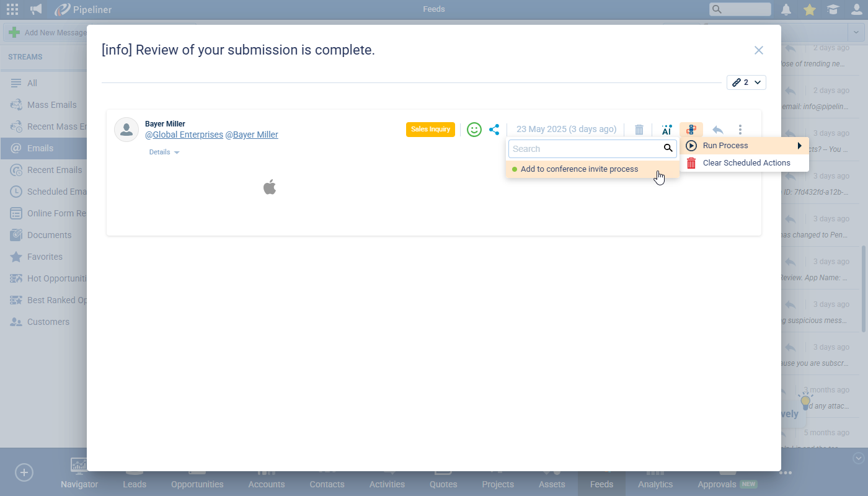Open the @Global Enterprises link
This screenshot has height=496, width=868.
[x=184, y=135]
